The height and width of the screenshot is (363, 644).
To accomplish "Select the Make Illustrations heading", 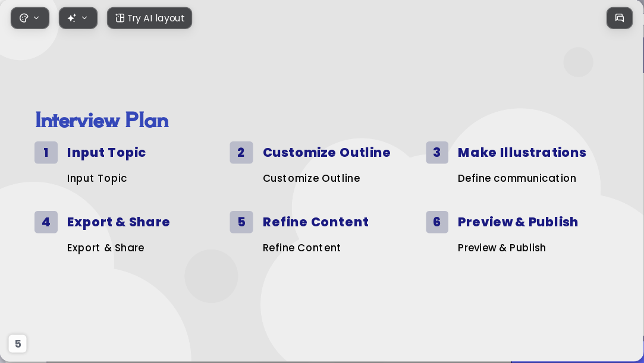I will point(522,153).
